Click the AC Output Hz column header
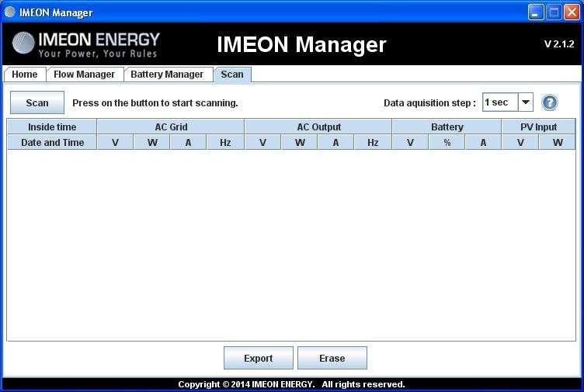The image size is (584, 392). click(373, 143)
